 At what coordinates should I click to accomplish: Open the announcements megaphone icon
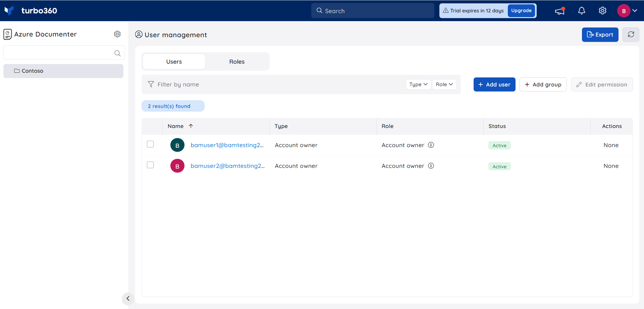(x=560, y=11)
